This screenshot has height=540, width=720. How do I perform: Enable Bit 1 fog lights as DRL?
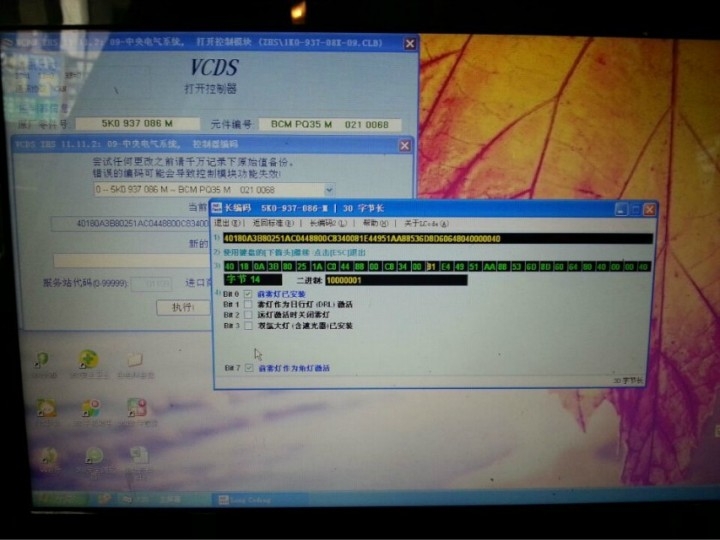click(248, 304)
